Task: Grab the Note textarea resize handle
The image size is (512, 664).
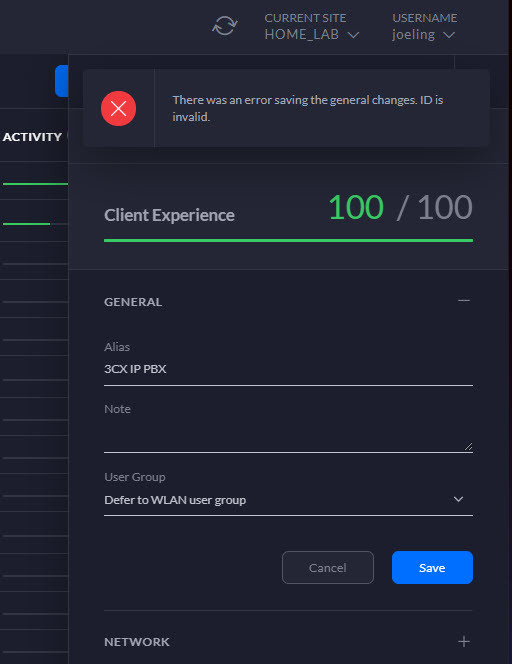Action: [468, 447]
